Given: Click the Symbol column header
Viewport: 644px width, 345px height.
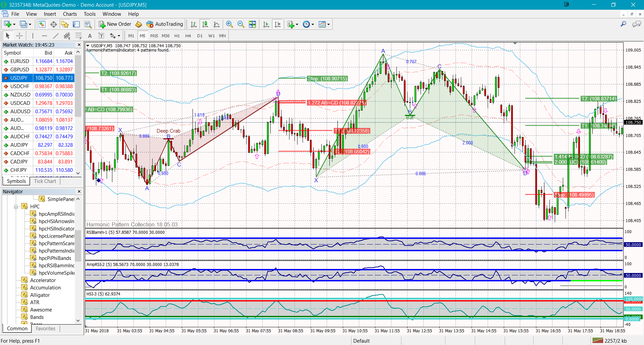Looking at the screenshot, I should coord(17,53).
